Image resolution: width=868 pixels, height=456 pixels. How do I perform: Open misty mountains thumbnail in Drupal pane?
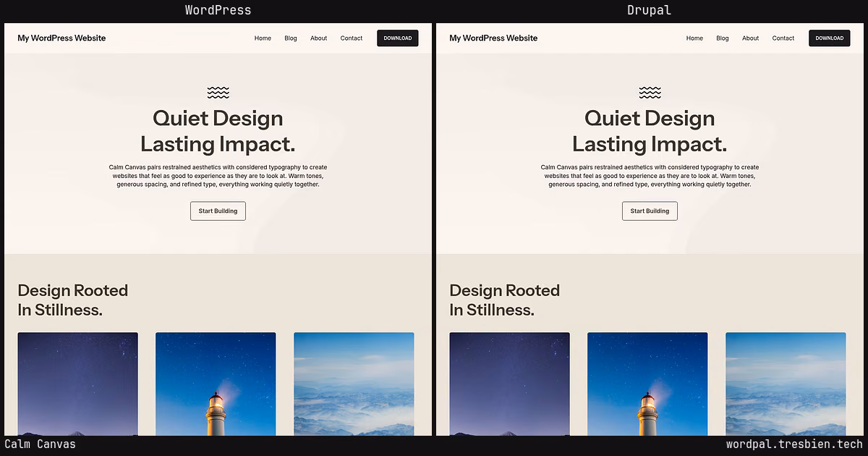click(786, 384)
